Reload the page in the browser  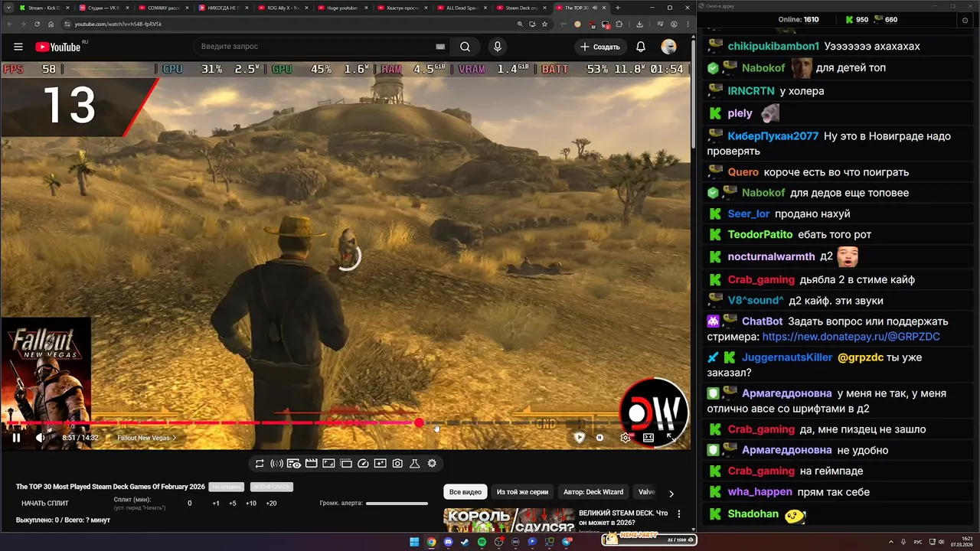point(37,24)
